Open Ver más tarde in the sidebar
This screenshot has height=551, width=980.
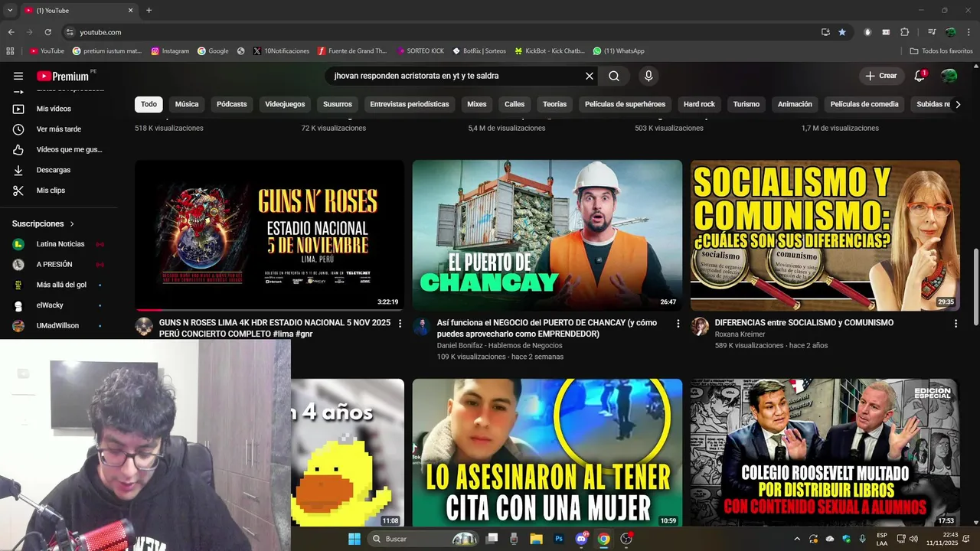coord(58,129)
